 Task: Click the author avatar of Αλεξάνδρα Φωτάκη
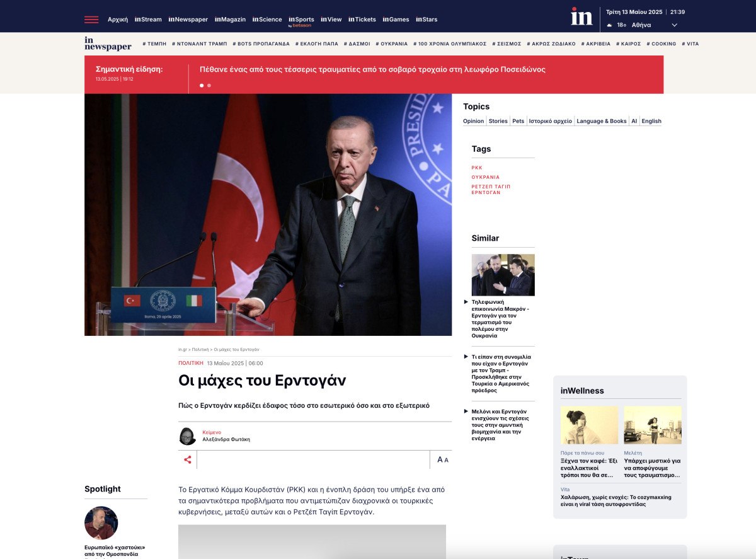pos(188,436)
